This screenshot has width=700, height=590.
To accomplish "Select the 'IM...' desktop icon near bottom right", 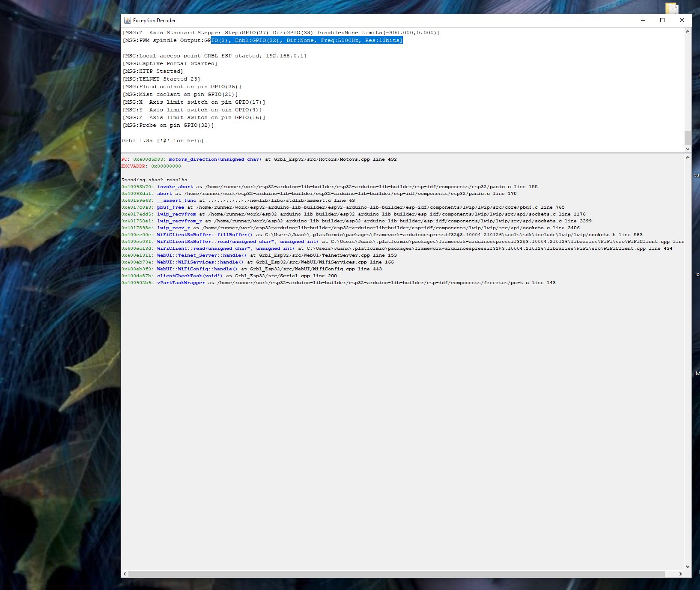I will click(x=697, y=374).
